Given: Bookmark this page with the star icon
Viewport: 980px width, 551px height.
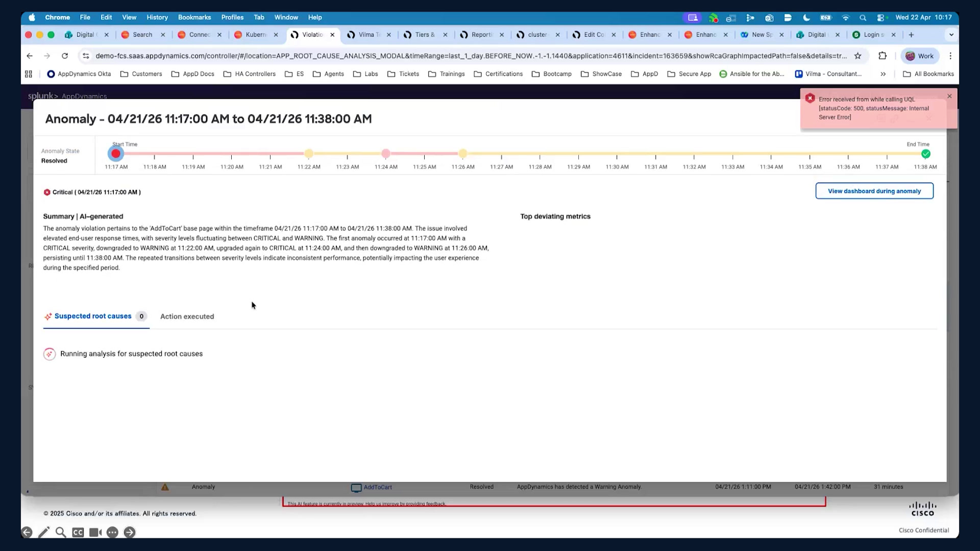Looking at the screenshot, I should [x=858, y=56].
